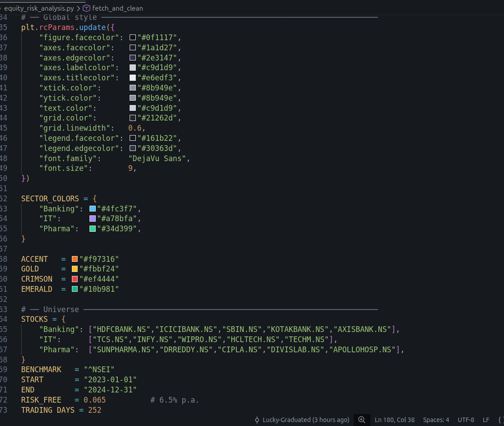Click the update method call

(x=92, y=27)
